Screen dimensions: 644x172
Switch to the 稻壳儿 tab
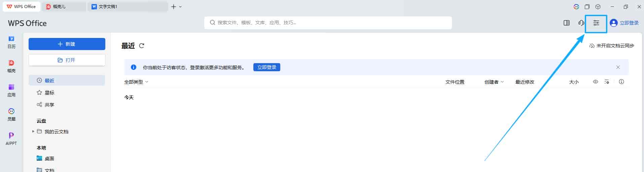click(x=65, y=7)
